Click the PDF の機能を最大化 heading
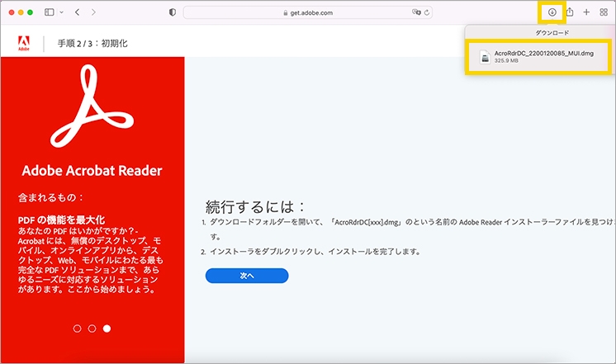This screenshot has width=616, height=364. coord(61,220)
